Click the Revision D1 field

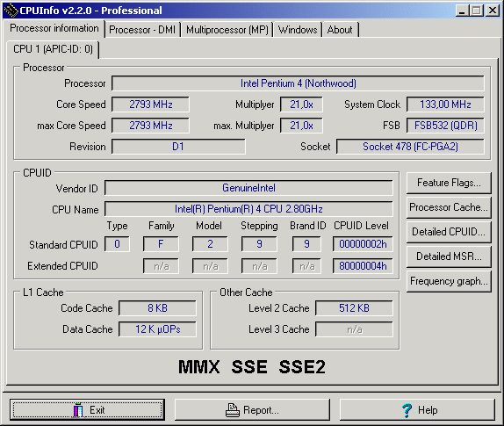(x=178, y=147)
